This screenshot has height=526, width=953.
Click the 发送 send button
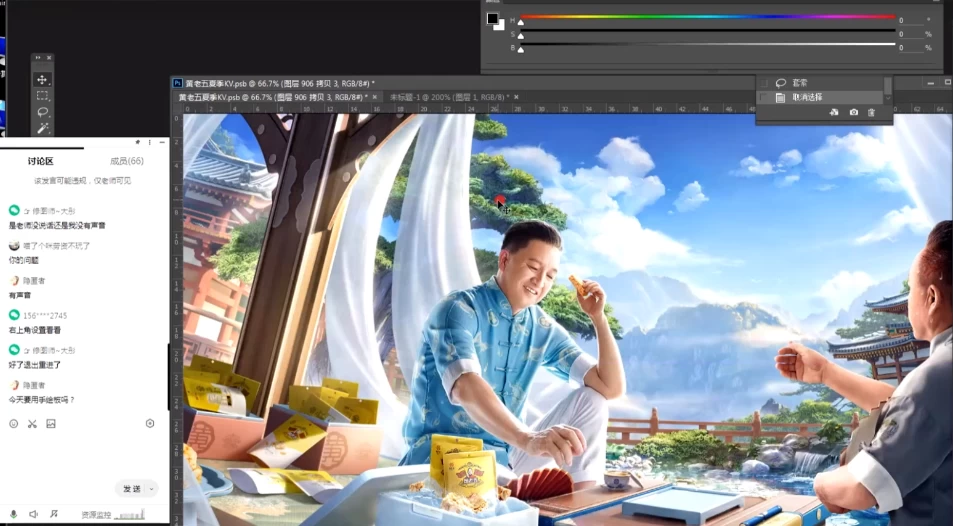coord(131,489)
